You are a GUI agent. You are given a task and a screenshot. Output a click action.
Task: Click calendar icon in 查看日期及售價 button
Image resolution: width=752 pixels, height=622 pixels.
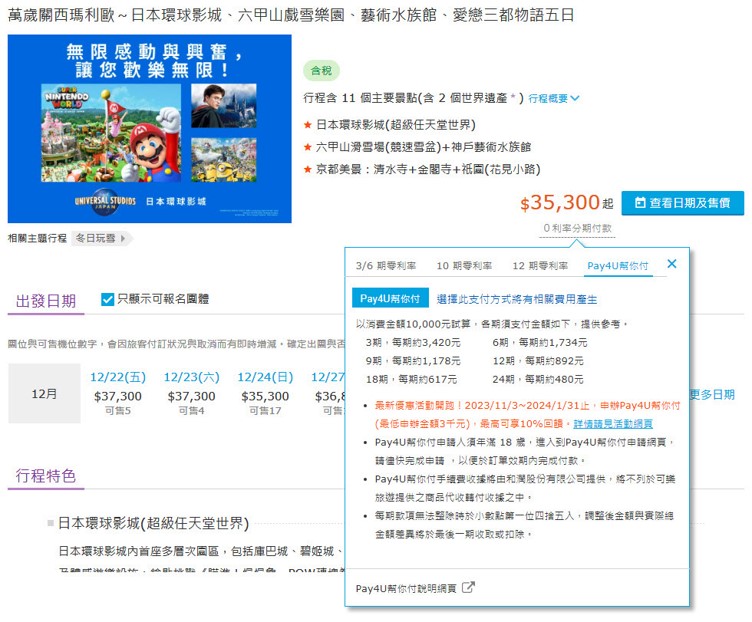point(640,203)
